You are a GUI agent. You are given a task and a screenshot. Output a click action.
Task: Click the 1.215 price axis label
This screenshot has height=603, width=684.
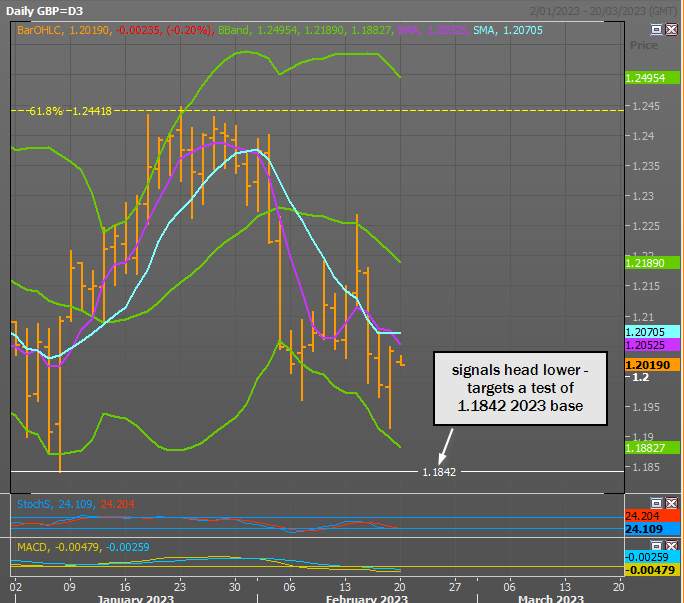pos(645,286)
